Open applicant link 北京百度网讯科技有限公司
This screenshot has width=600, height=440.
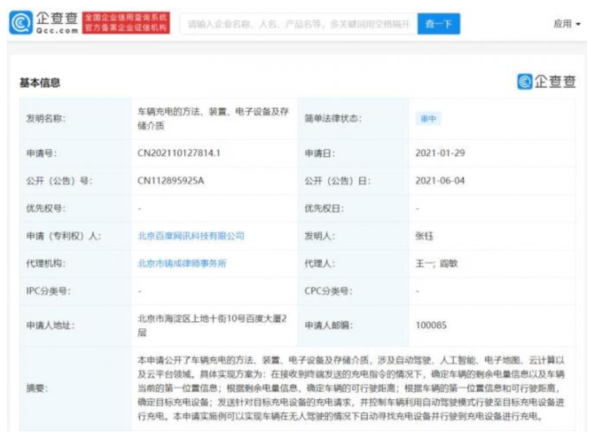click(191, 236)
